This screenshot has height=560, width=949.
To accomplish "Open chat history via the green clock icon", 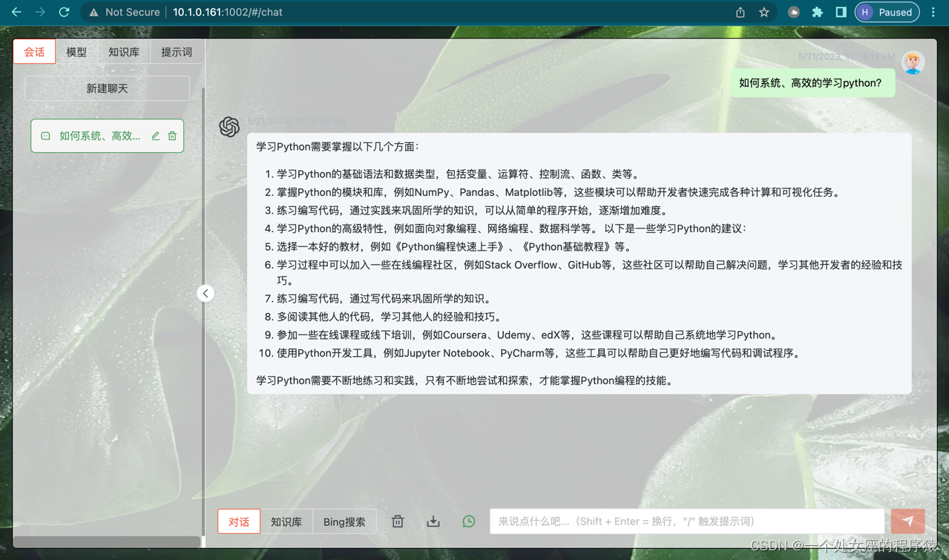I will (468, 521).
